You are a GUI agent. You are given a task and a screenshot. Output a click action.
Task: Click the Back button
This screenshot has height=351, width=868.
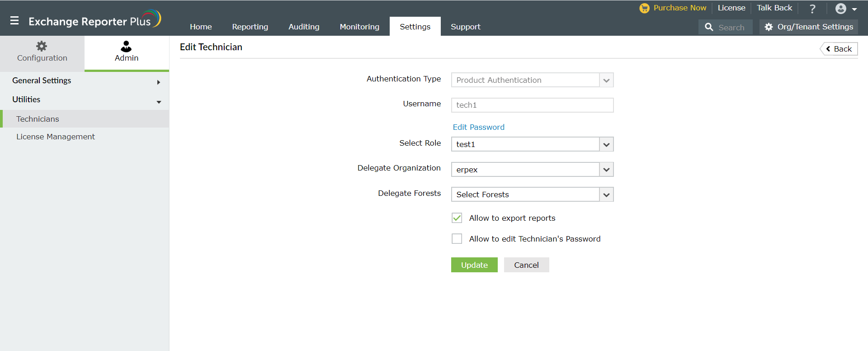[839, 49]
